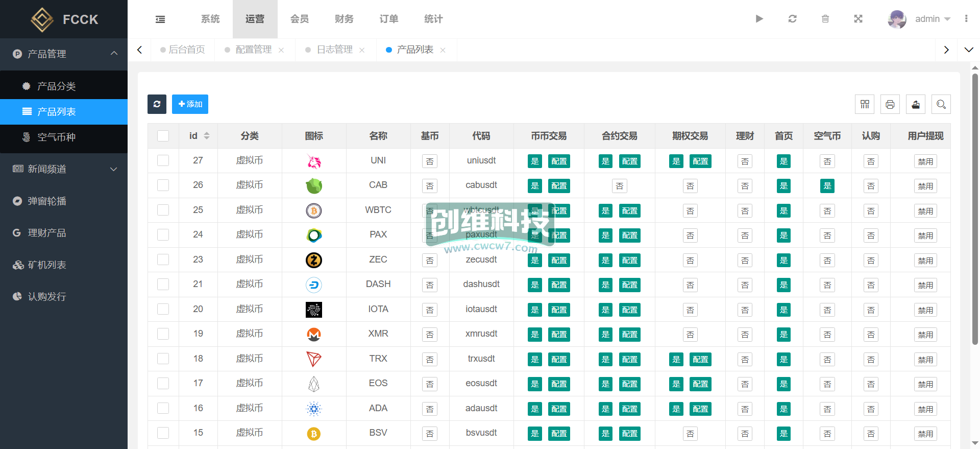Screen dimensions: 980x449
Task: Click the blue 添加 button
Action: coord(190,104)
